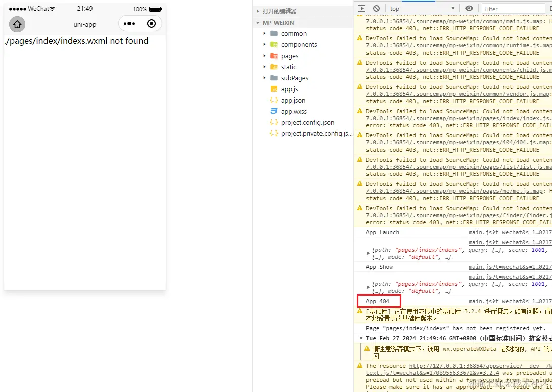The image size is (552, 392).
Task: Expand the subPages folder arrow
Action: pos(265,78)
